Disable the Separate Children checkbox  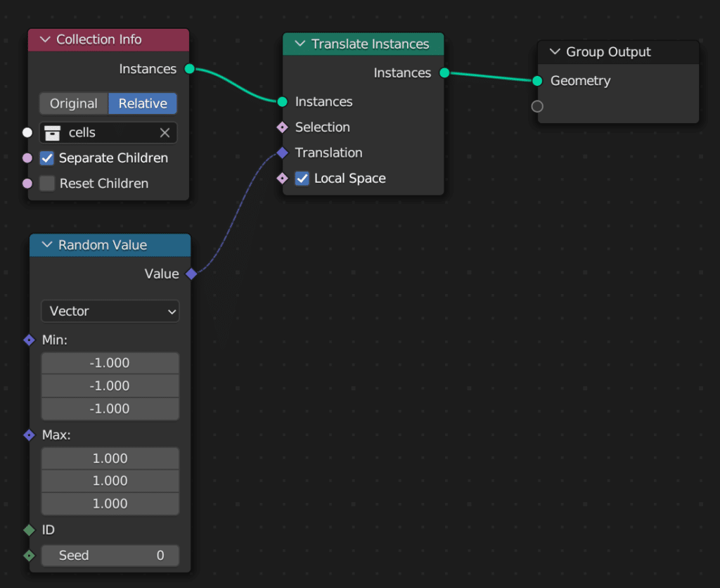47,158
